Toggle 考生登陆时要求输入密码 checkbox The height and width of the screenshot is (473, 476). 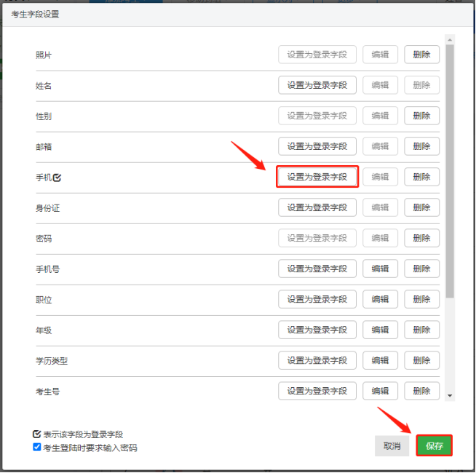37,447
